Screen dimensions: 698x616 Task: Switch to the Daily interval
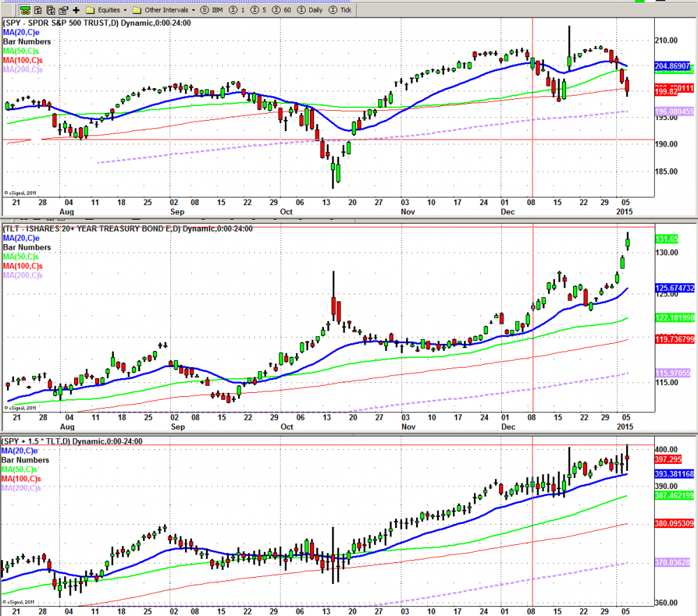point(310,10)
